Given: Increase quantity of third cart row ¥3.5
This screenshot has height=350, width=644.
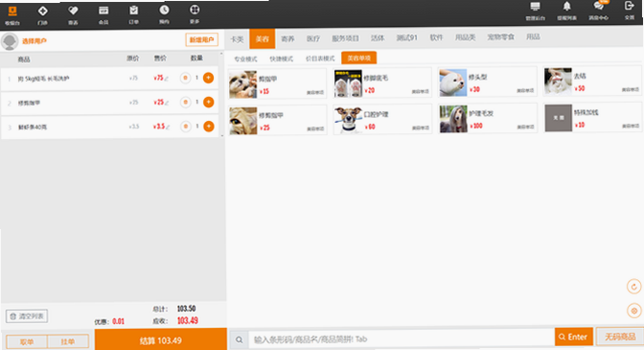Looking at the screenshot, I should [209, 127].
